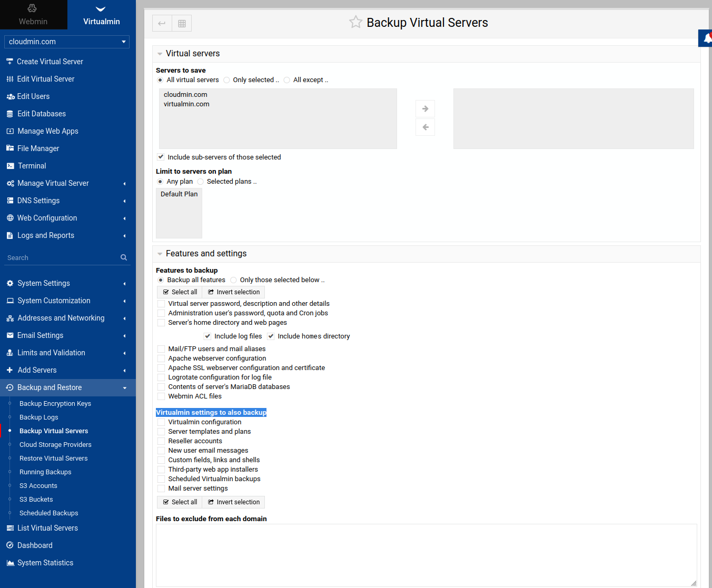The height and width of the screenshot is (588, 712).
Task: Click the search magnifier icon
Action: tap(124, 257)
